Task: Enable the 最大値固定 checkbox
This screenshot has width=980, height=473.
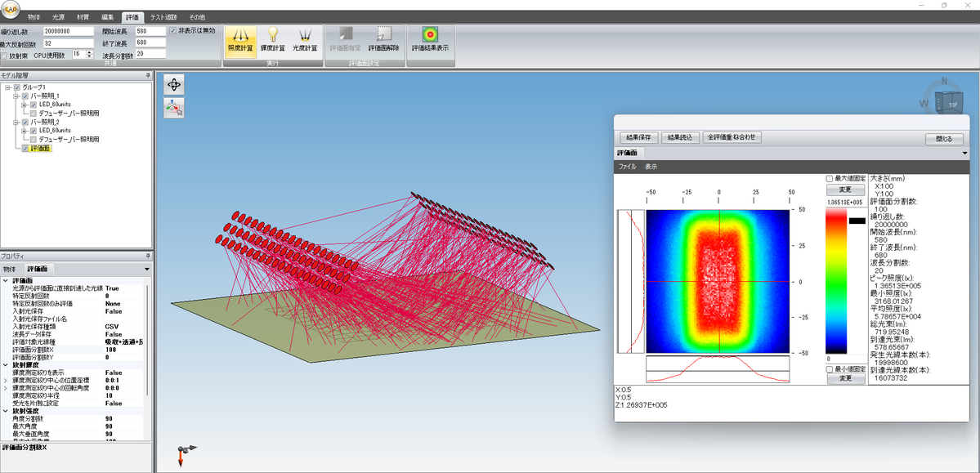Action: (x=830, y=178)
